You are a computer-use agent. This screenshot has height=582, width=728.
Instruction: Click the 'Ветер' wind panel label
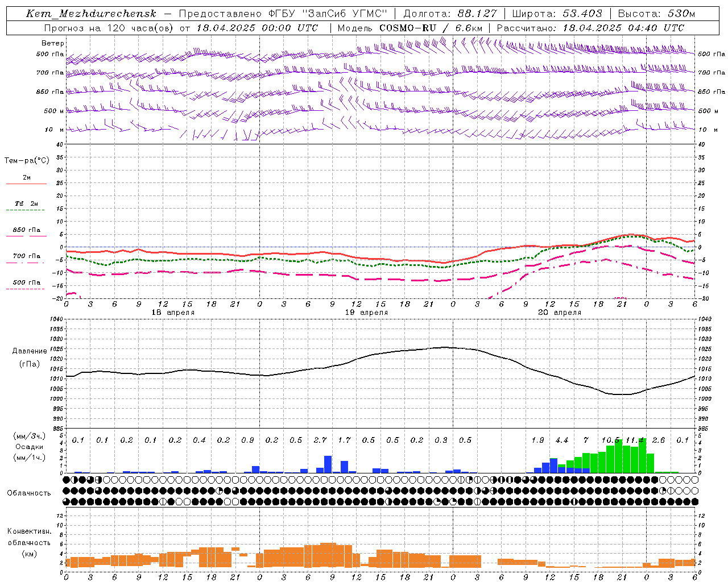point(53,43)
